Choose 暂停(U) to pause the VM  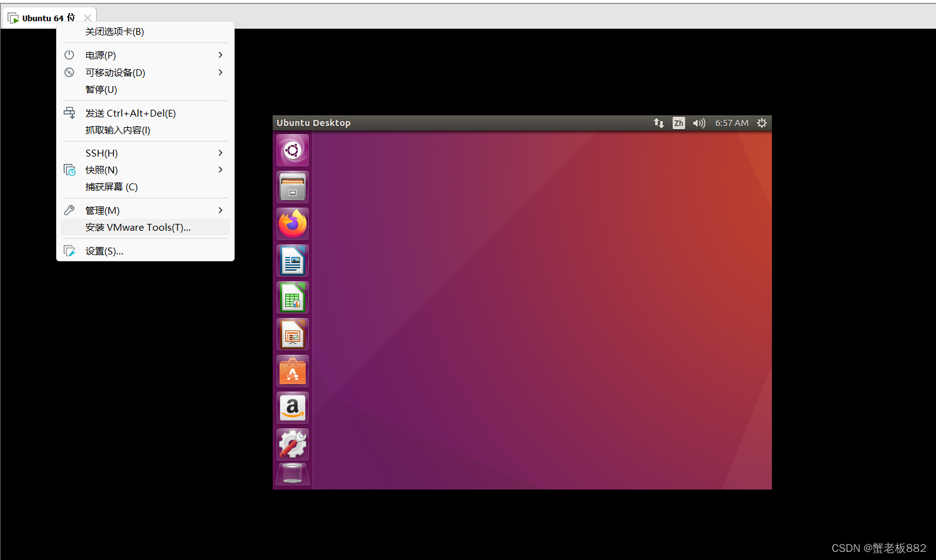pyautogui.click(x=145, y=90)
